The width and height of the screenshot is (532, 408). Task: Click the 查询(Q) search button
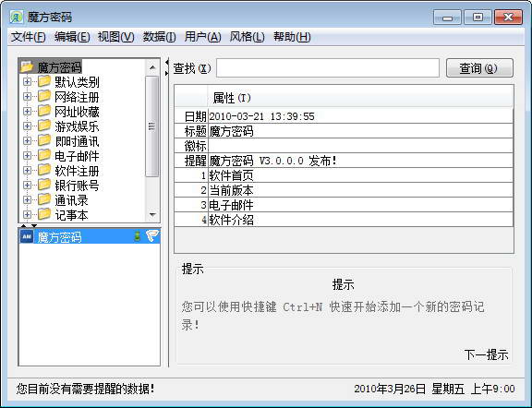[x=479, y=68]
